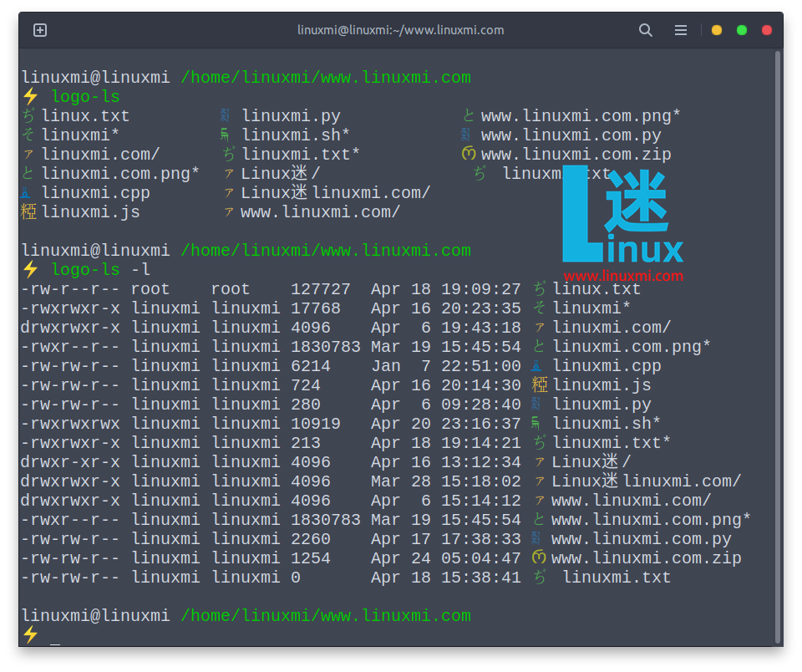
Task: Open terminal search with the magnifier icon
Action: coord(646,30)
